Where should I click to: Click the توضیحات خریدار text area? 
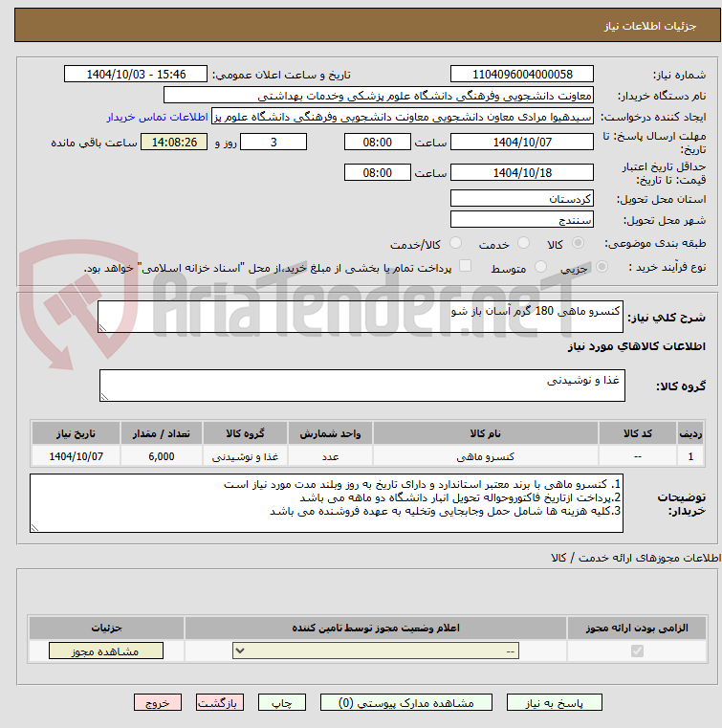pyautogui.click(x=326, y=503)
